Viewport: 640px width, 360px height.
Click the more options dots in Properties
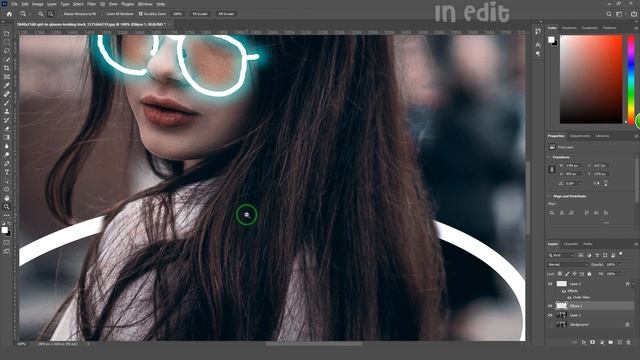tap(606, 223)
